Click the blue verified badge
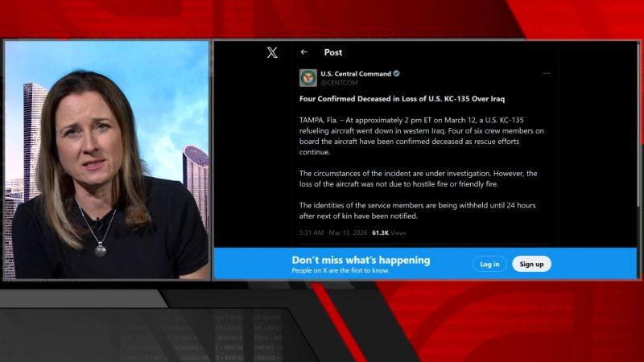644x362 pixels. (x=396, y=73)
